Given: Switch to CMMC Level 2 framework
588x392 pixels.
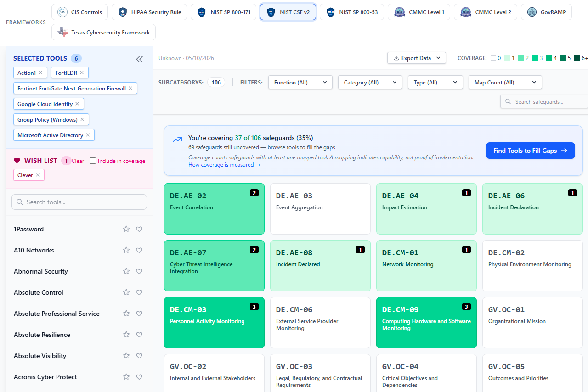Looking at the screenshot, I should [486, 12].
